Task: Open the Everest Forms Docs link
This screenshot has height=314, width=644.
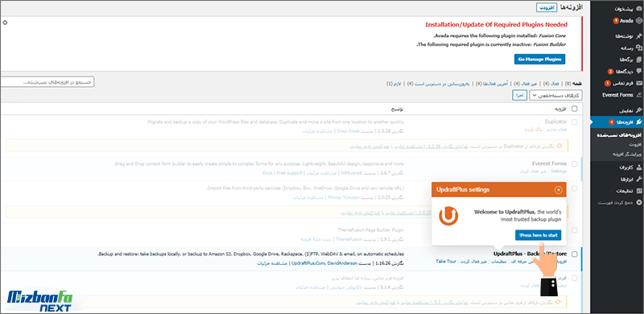Action: point(267,173)
